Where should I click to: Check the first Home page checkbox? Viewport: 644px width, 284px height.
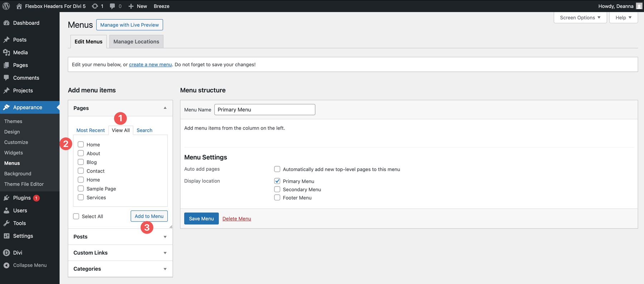click(81, 144)
